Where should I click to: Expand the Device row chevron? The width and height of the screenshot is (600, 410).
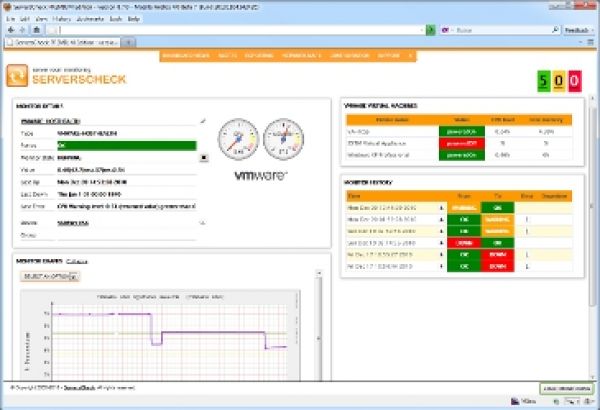(x=203, y=224)
